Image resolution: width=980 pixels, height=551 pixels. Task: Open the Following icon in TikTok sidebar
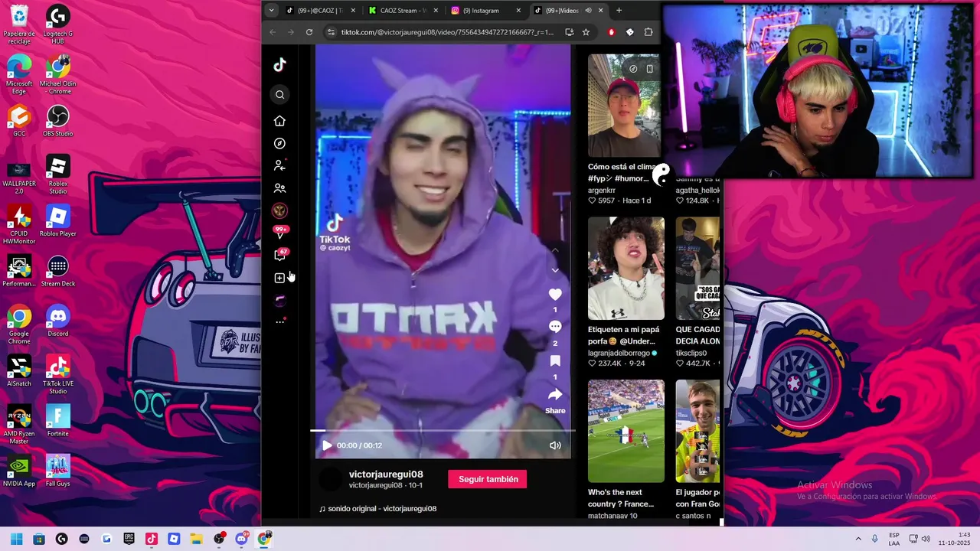pyautogui.click(x=280, y=165)
